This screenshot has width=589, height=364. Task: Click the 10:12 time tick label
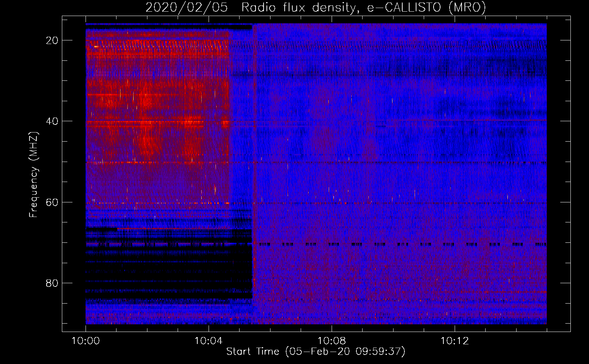tap(454, 341)
